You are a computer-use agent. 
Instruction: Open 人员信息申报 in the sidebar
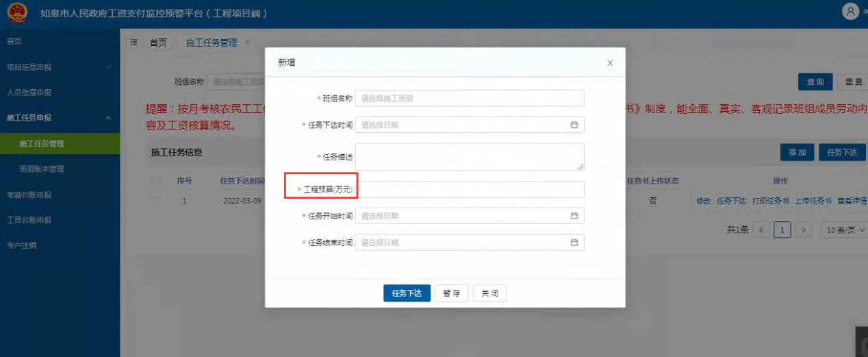click(x=60, y=93)
